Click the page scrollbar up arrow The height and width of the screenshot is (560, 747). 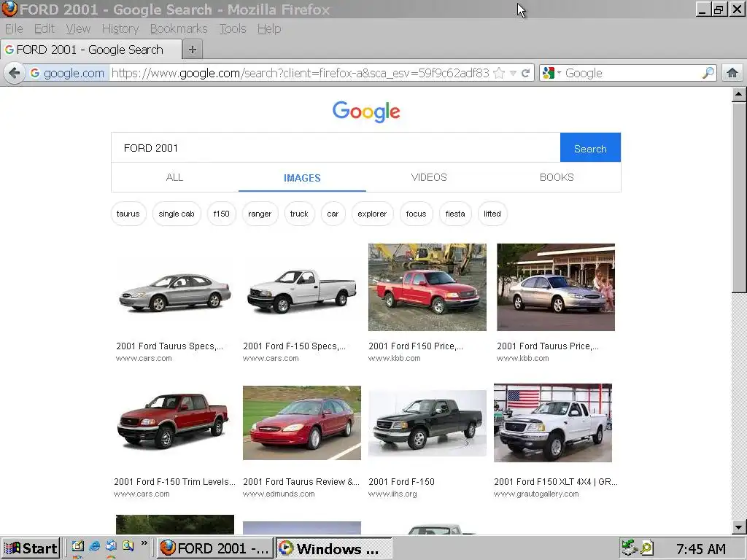(x=739, y=94)
